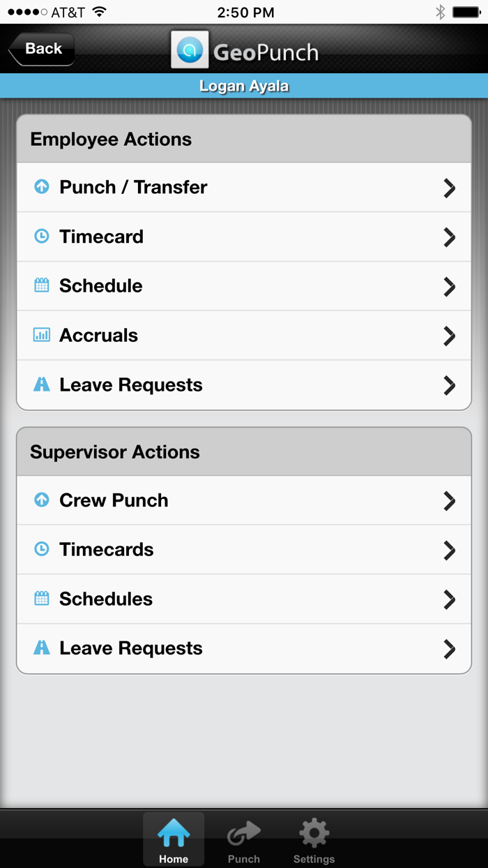Tap the Logan Ayala name banner
The height and width of the screenshot is (868, 488).
[x=244, y=85]
